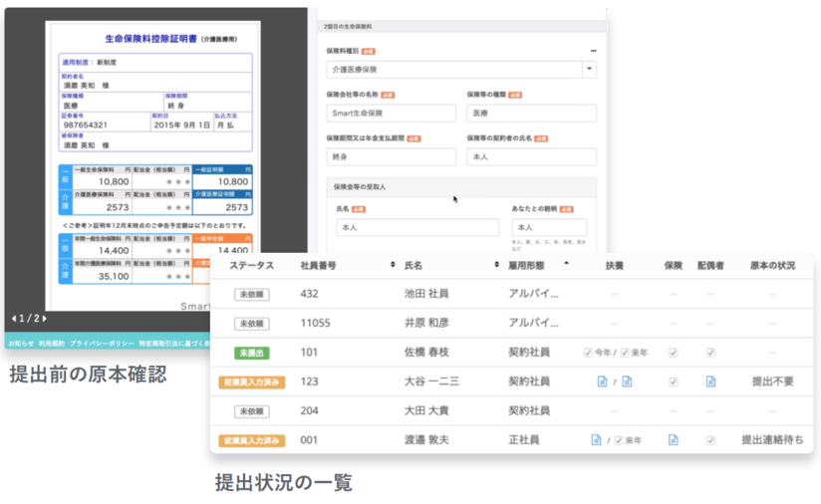Viewport: 821px width, 504px height.
Task: Sort table by 社員番号 column arrows
Action: tap(392, 265)
